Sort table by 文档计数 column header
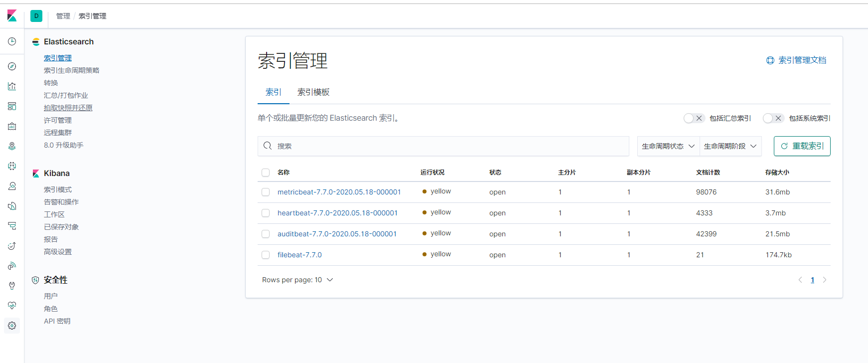Image resolution: width=868 pixels, height=363 pixels. [708, 173]
